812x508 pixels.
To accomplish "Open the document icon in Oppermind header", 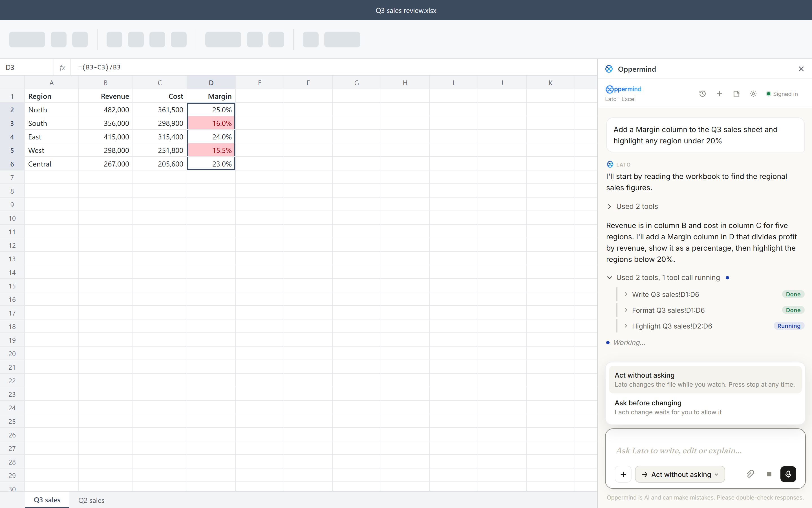I will pos(736,94).
